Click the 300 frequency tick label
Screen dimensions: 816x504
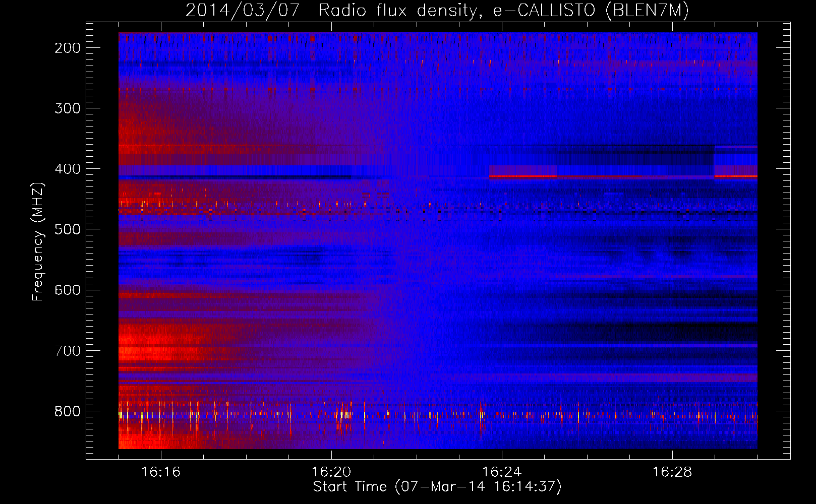tap(68, 108)
